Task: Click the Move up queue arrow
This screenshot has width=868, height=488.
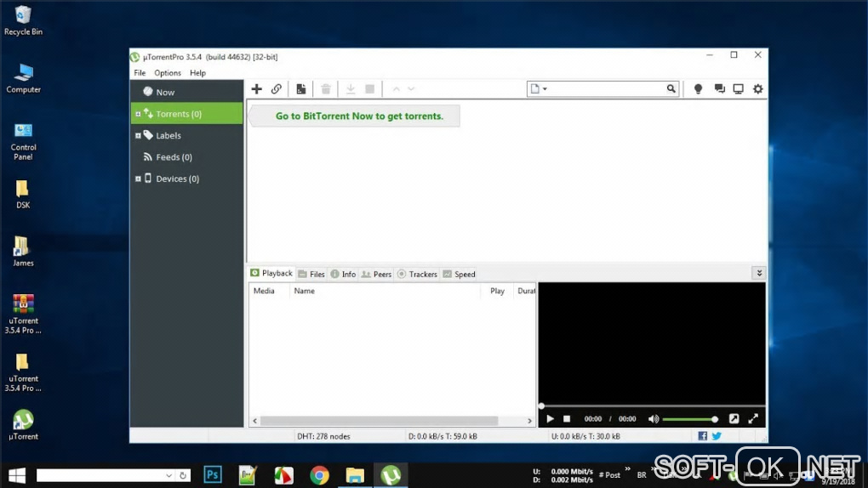Action: click(x=396, y=88)
